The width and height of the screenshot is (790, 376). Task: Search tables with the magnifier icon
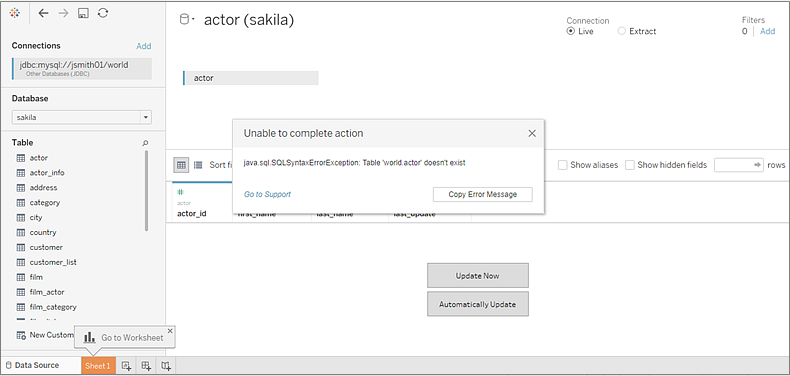tap(146, 143)
